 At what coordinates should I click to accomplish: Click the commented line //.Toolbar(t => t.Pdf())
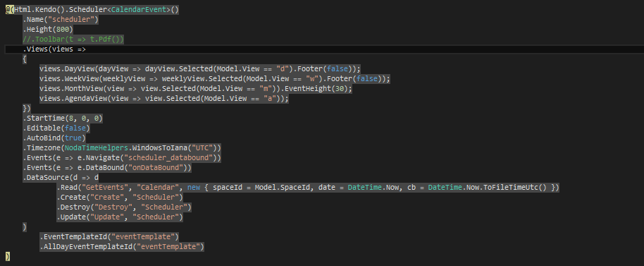73,39
